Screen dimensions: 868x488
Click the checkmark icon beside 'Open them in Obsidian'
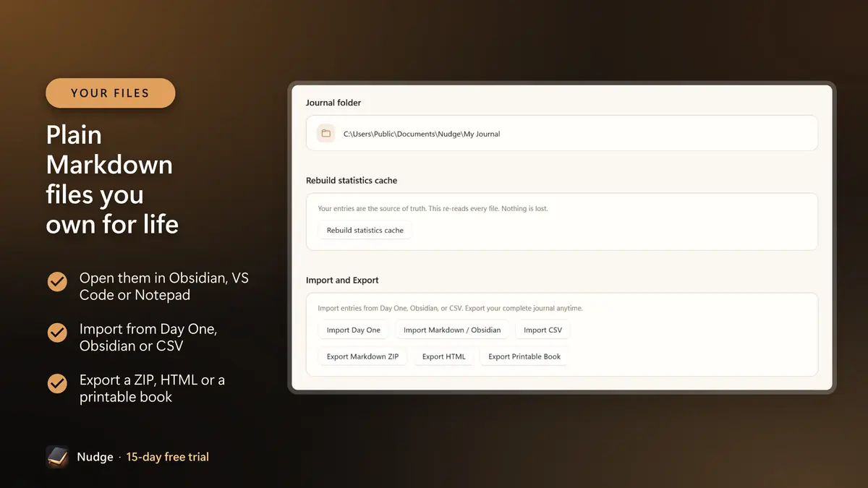pyautogui.click(x=57, y=281)
